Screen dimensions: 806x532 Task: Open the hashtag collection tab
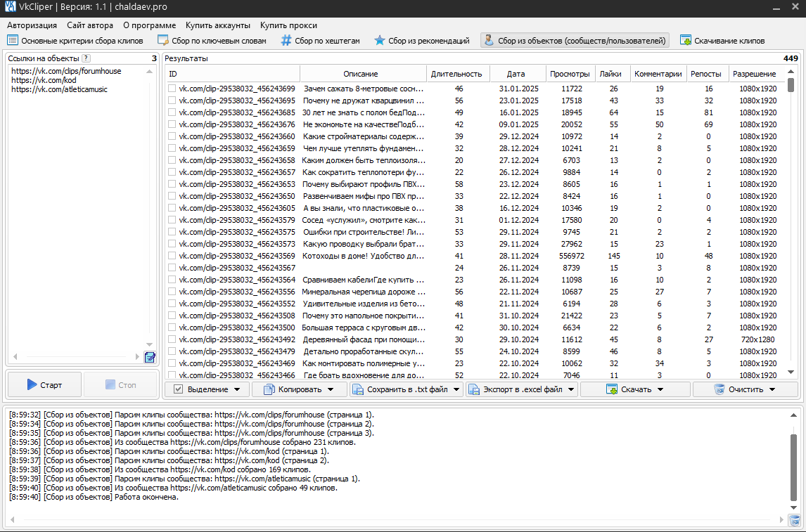click(x=320, y=41)
